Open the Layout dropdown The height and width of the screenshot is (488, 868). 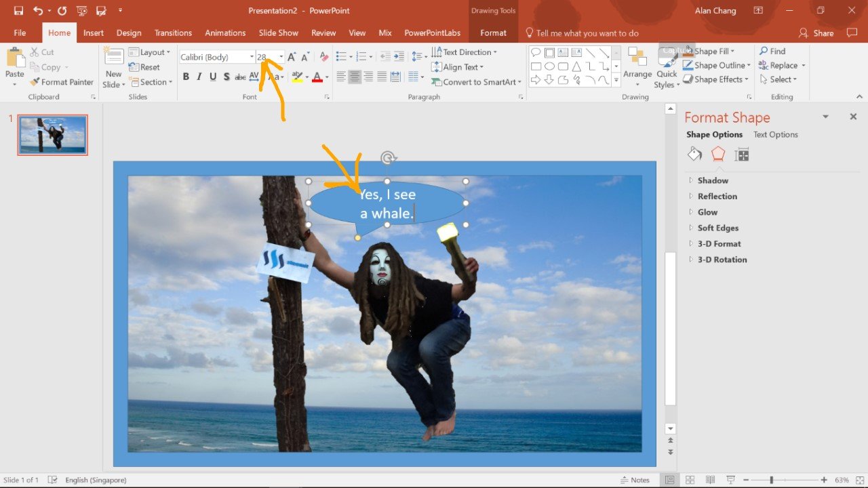[x=149, y=52]
